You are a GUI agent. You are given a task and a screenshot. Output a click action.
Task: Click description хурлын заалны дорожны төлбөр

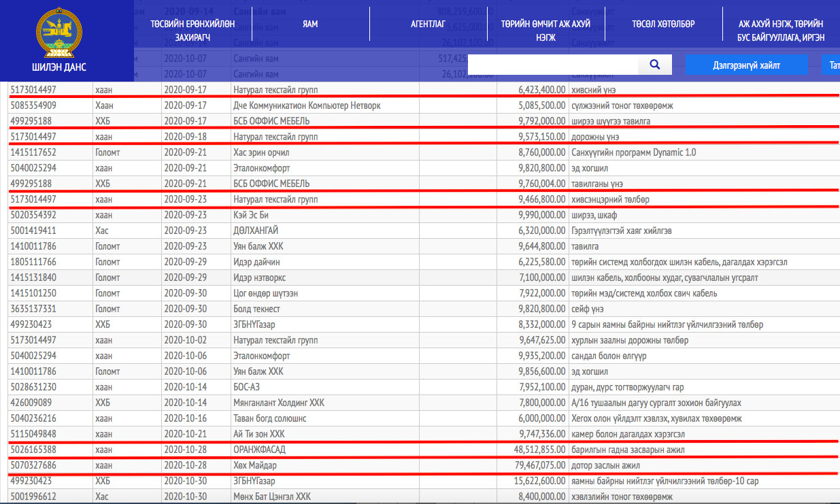[x=630, y=340]
